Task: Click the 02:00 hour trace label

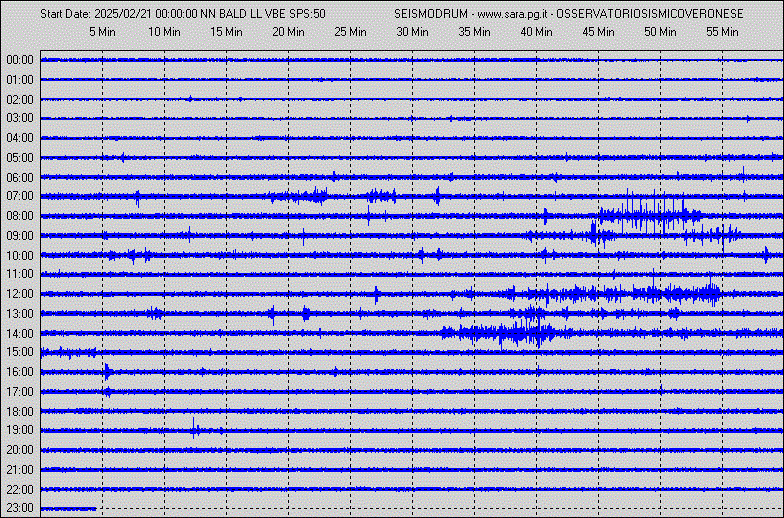Action: click(20, 100)
